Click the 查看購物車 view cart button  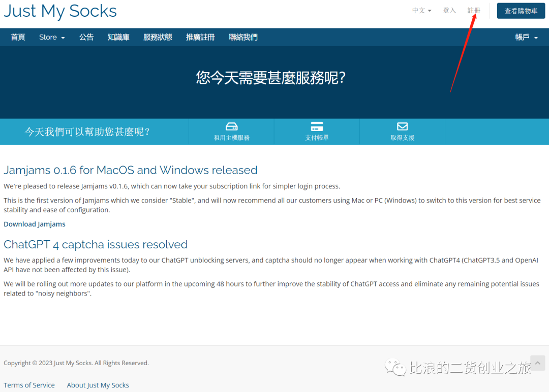pyautogui.click(x=521, y=11)
